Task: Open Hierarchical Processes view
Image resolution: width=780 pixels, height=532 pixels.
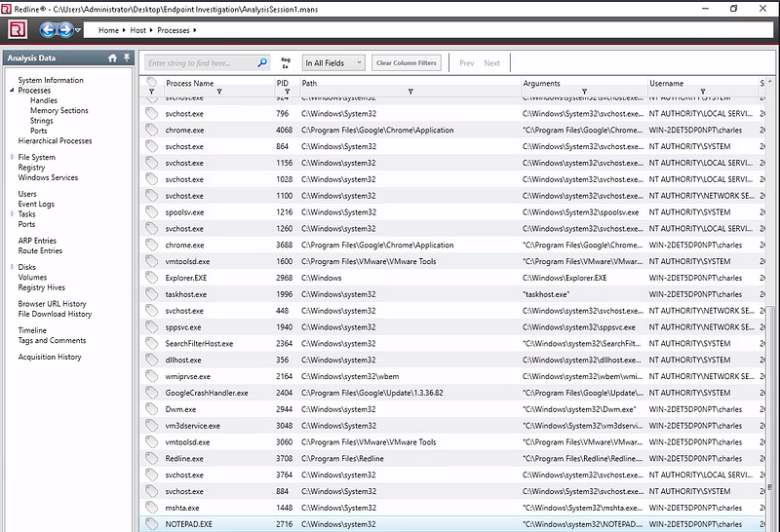Action: pos(56,140)
